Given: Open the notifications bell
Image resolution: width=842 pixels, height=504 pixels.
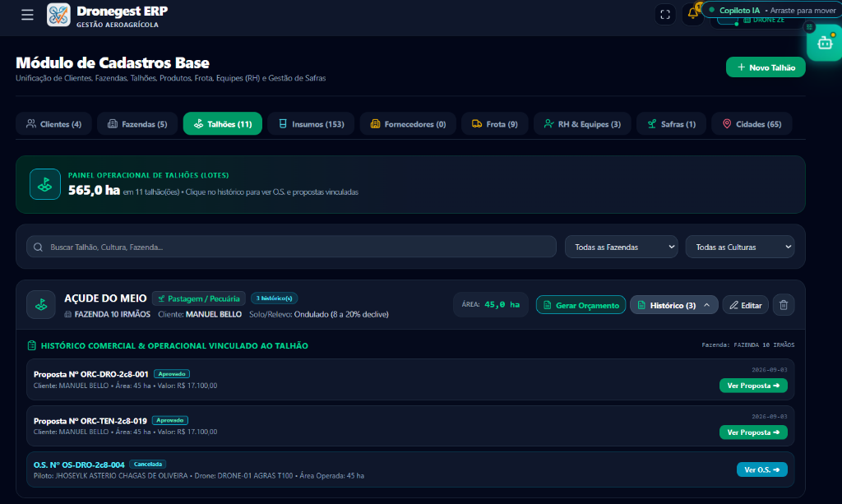Looking at the screenshot, I should 692,13.
